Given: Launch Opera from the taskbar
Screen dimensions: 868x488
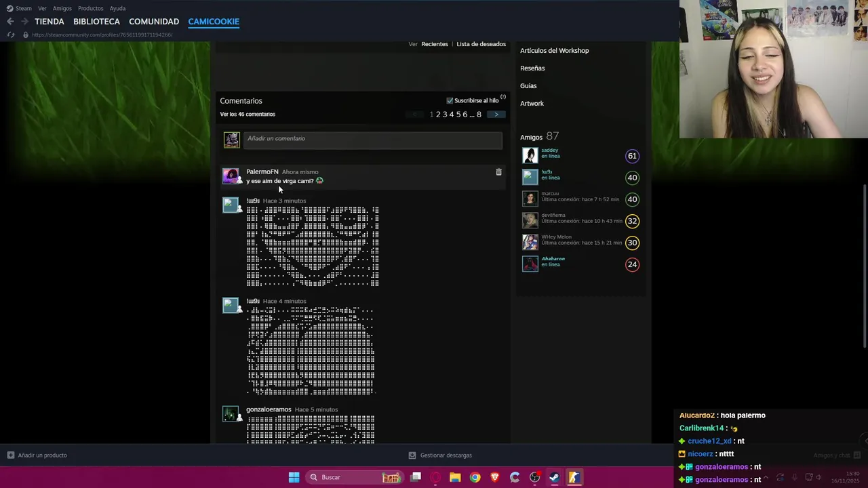Looking at the screenshot, I should coord(435,477).
